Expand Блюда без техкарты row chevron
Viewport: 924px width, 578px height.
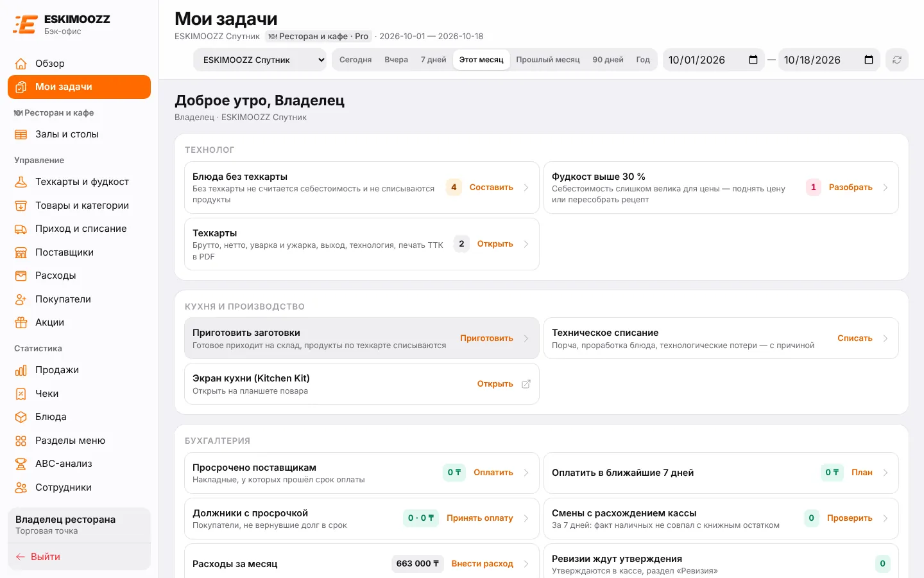[526, 188]
